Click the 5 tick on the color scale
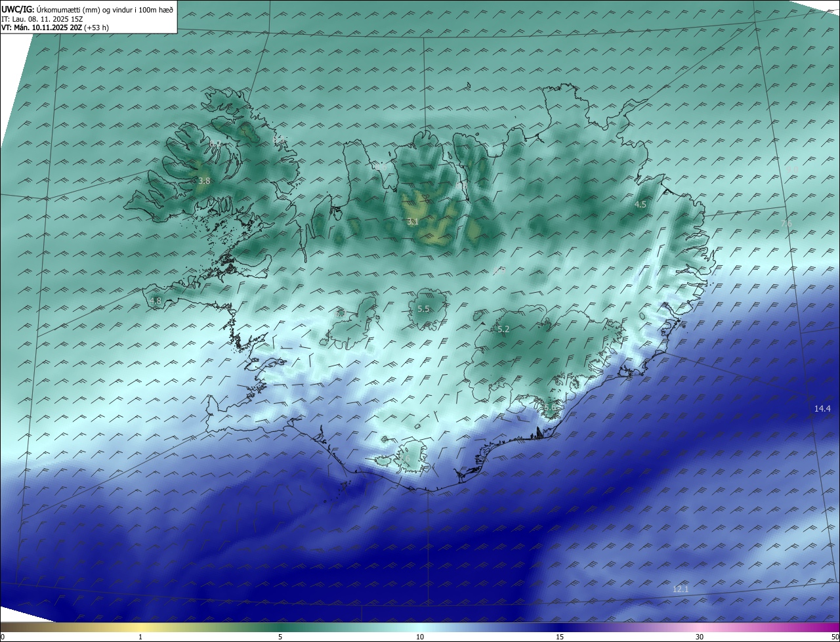This screenshot has height=642, width=840. point(280,637)
